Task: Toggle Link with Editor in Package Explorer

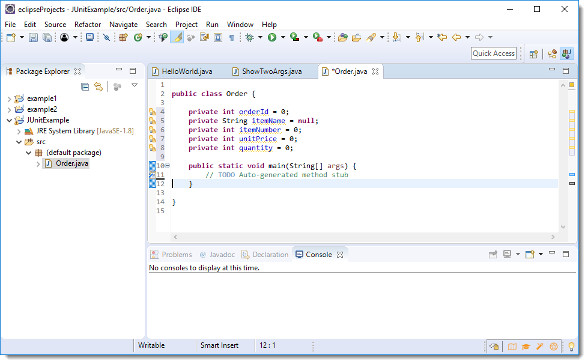Action: 99,87
